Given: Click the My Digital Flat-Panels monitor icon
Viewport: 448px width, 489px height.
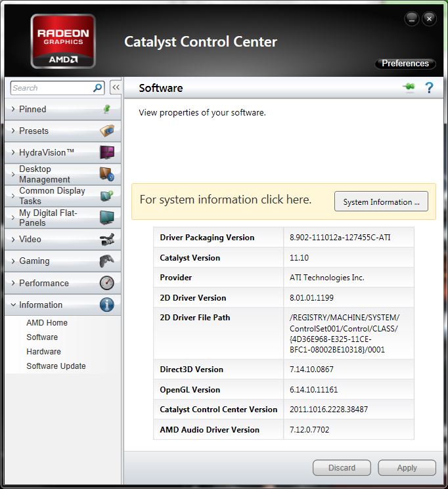Looking at the screenshot, I should [107, 218].
